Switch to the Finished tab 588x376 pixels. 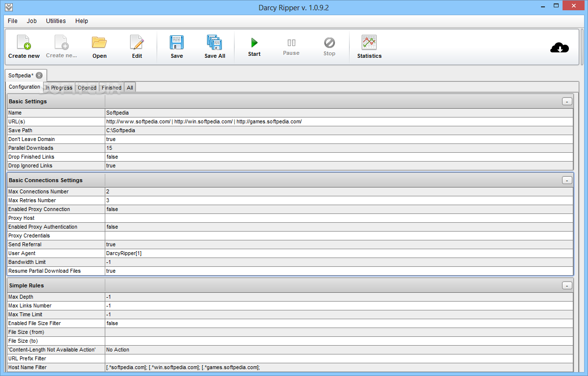[x=112, y=88]
